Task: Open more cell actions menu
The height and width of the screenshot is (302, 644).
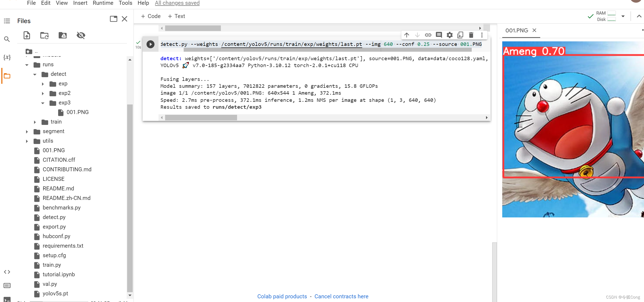Action: (x=482, y=35)
